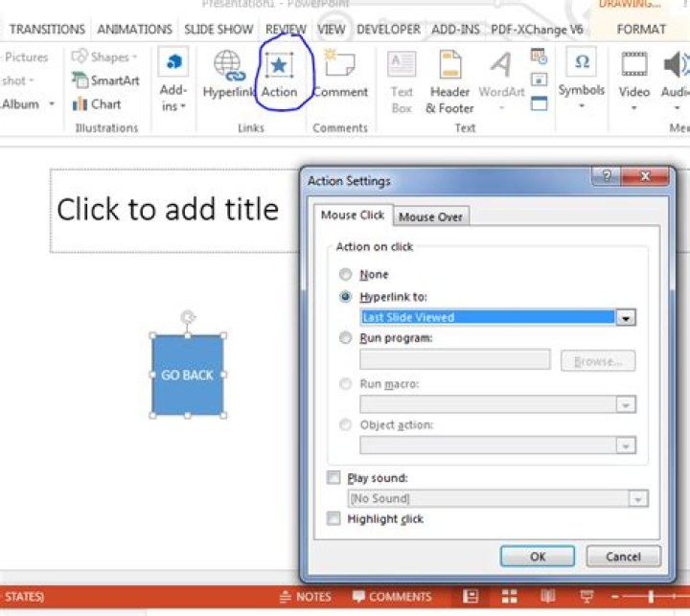Viewport: 690px width, 616px height.
Task: Open the Add-ins dropdown arrow
Action: coord(183,106)
